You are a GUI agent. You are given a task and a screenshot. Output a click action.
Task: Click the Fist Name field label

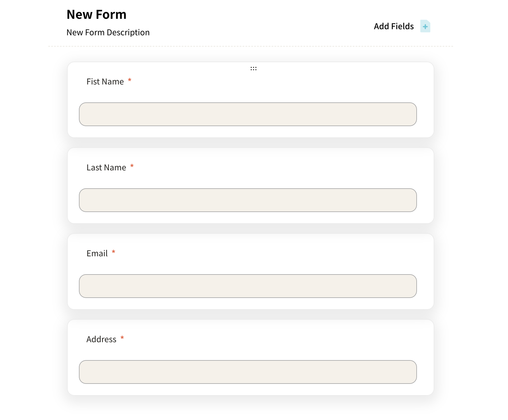[105, 82]
